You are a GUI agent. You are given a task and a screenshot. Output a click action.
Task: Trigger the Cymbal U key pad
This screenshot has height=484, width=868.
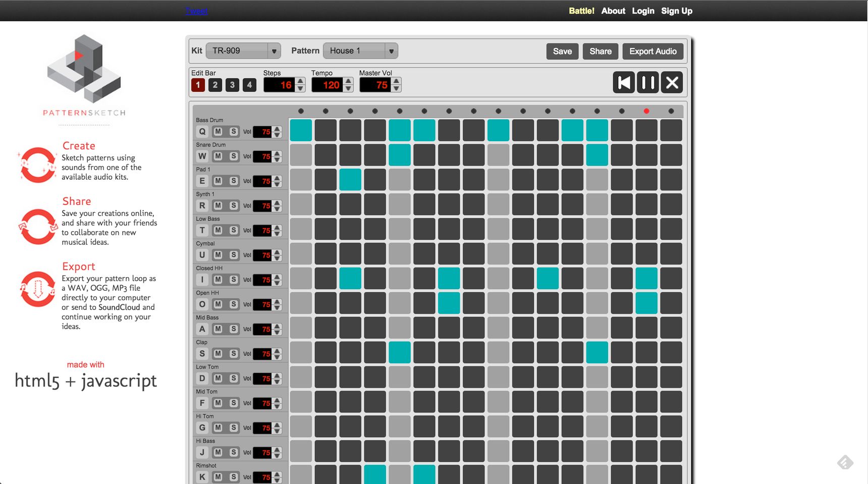pyautogui.click(x=202, y=255)
